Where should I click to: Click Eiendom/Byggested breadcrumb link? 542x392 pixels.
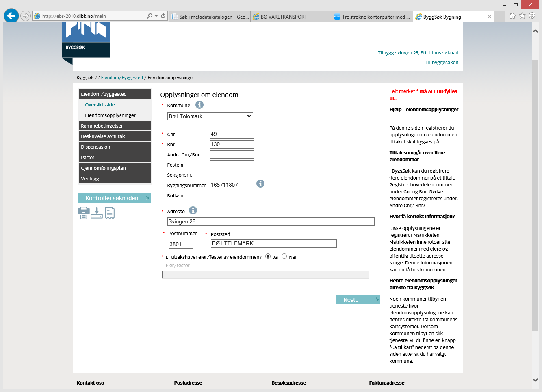point(122,78)
